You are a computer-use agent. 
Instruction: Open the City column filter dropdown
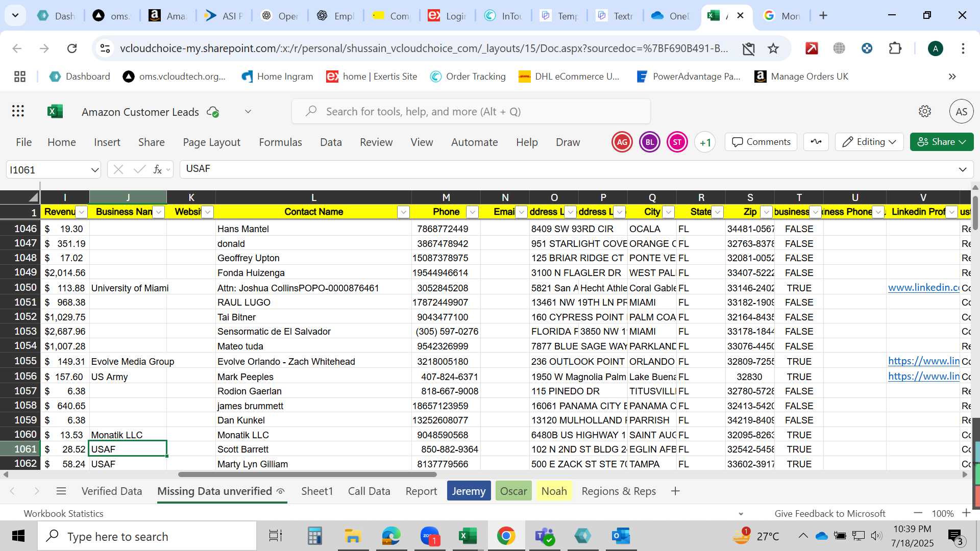coord(668,212)
